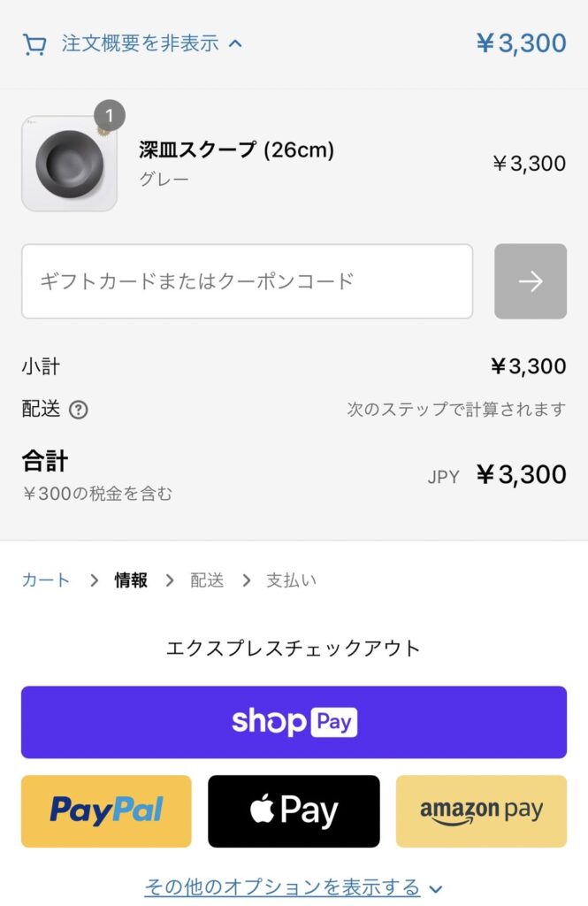Focus the gift card or coupon code field
The height and width of the screenshot is (906, 588).
[247, 281]
